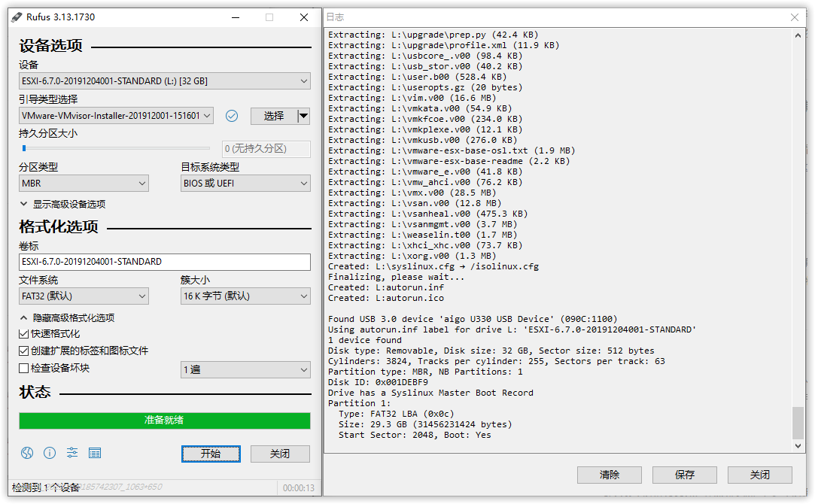Click the log scrollbar down arrow
815x504 pixels.
(798, 446)
